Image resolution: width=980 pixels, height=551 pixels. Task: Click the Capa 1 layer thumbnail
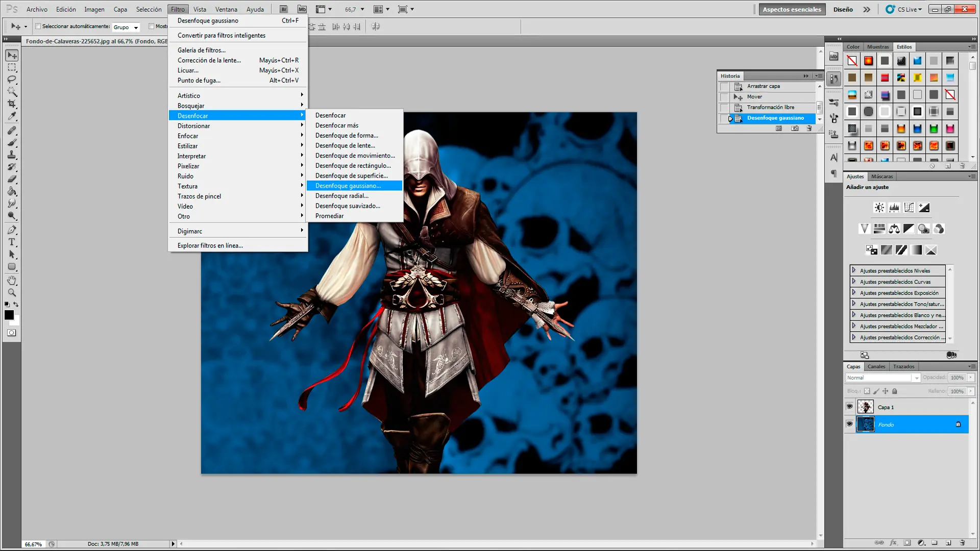(866, 407)
